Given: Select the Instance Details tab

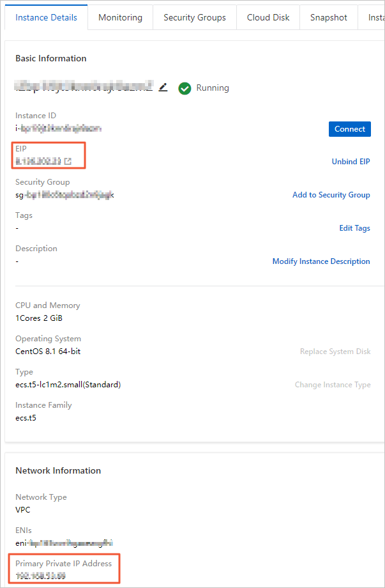Looking at the screenshot, I should pyautogui.click(x=45, y=17).
